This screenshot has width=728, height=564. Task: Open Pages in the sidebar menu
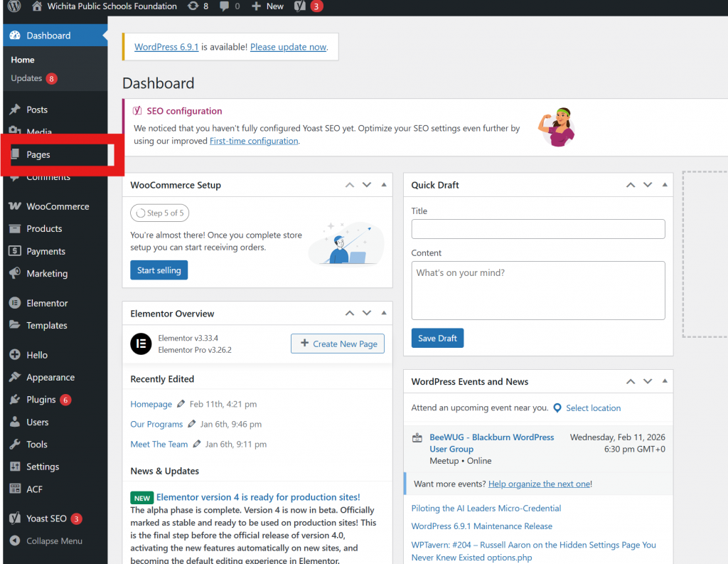point(38,154)
